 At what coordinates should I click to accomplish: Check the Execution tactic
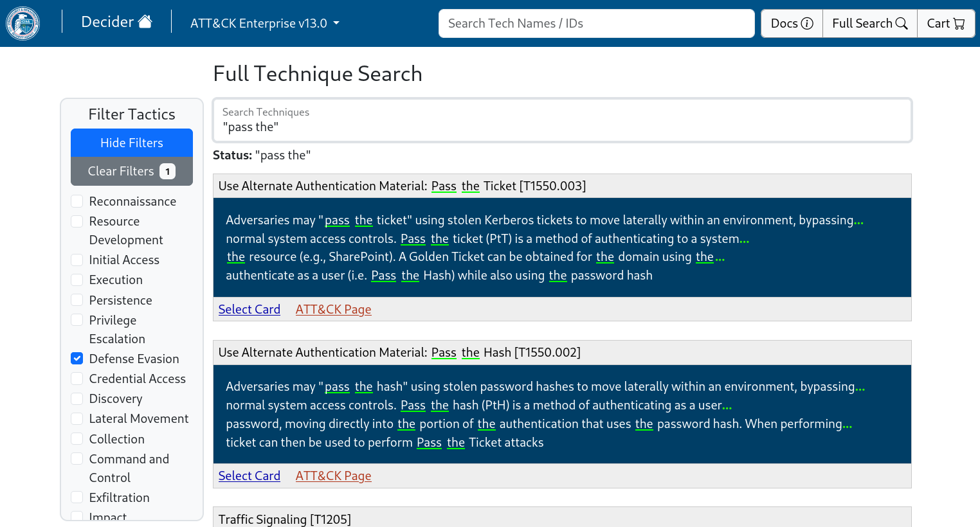point(77,280)
